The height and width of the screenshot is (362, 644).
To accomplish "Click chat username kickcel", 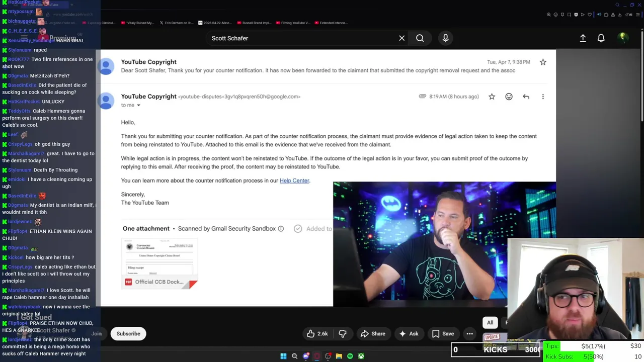I will click(16, 257).
